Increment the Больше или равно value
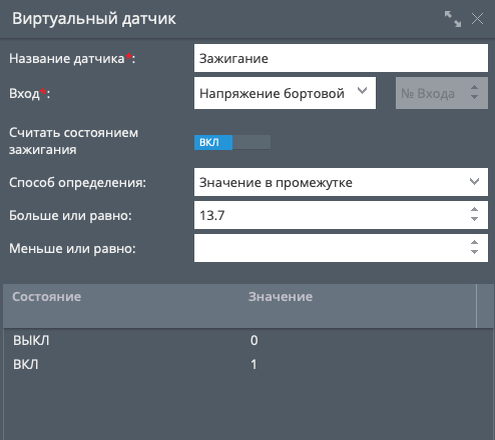The image size is (495, 440). pos(474,210)
